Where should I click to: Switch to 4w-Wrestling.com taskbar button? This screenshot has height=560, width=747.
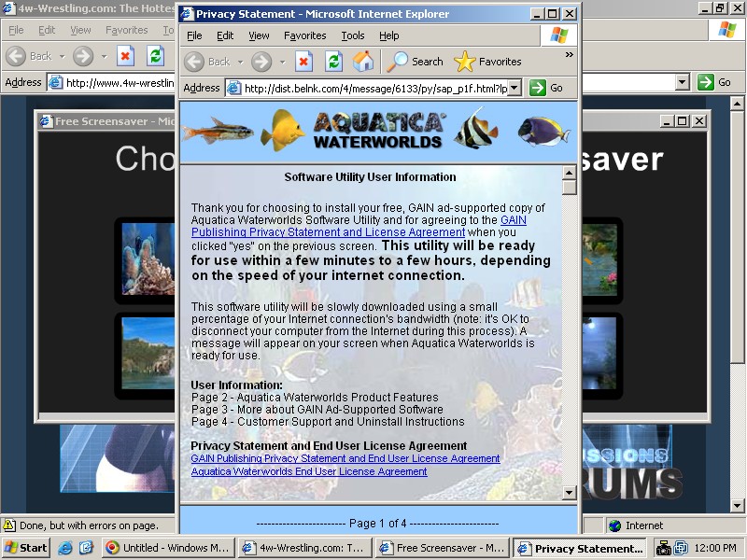[305, 548]
